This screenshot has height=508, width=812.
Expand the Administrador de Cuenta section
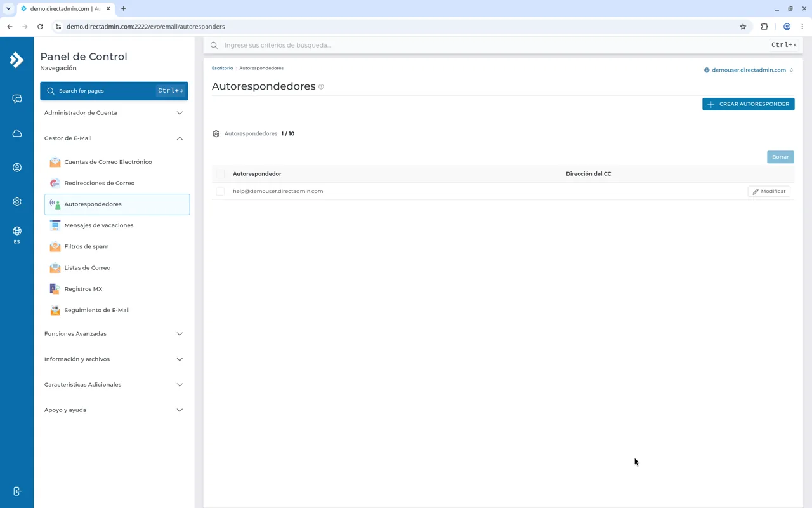coord(114,113)
